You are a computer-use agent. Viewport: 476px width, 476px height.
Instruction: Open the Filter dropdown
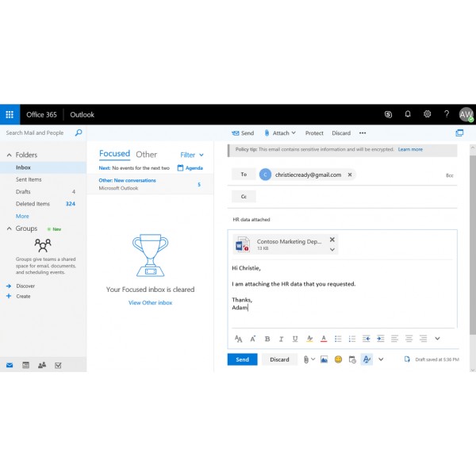pos(192,155)
